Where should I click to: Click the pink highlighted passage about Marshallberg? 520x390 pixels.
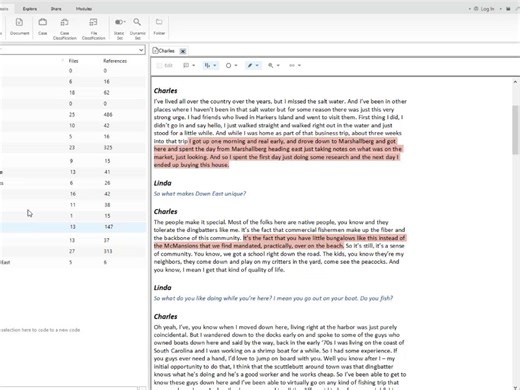[x=278, y=153]
